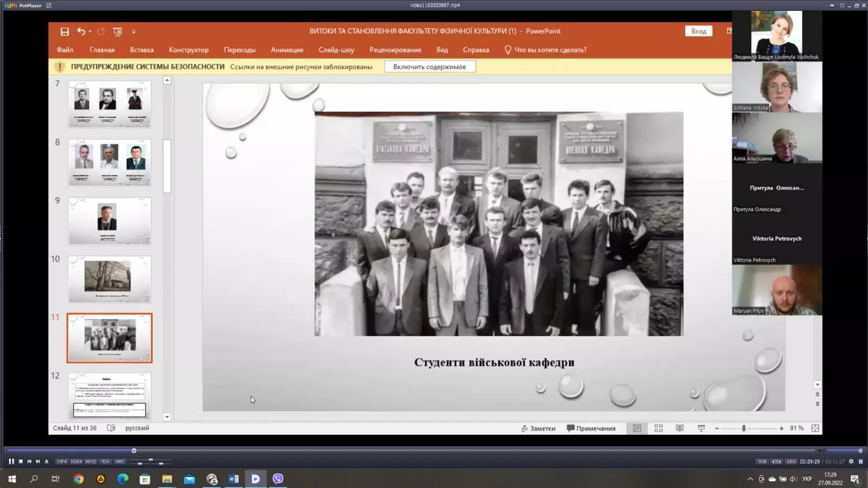
Task: Click the eject/open file icon
Action: [47, 461]
